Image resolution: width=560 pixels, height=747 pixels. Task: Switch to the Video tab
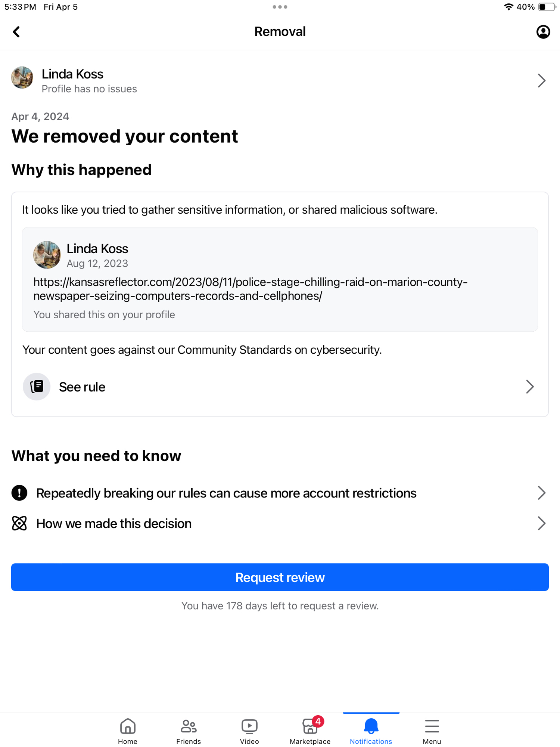pos(249,731)
